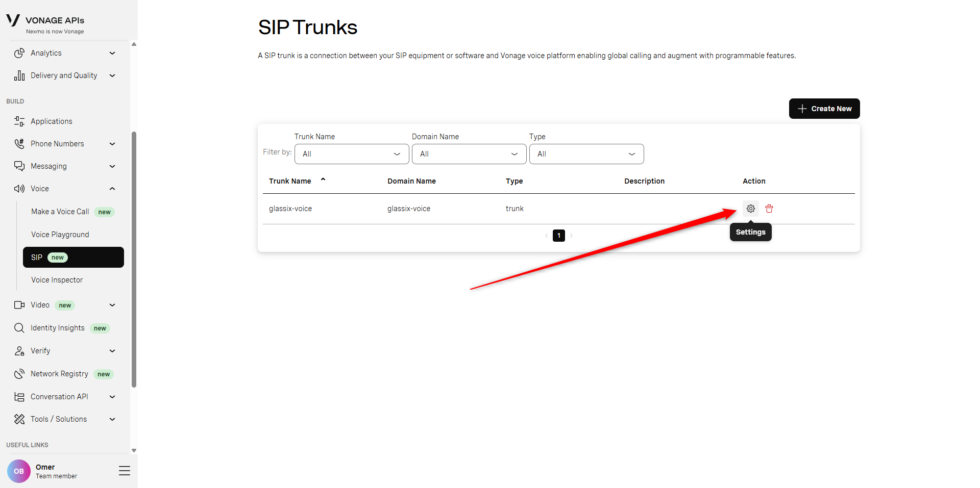Click the trunk type cell

click(x=514, y=209)
